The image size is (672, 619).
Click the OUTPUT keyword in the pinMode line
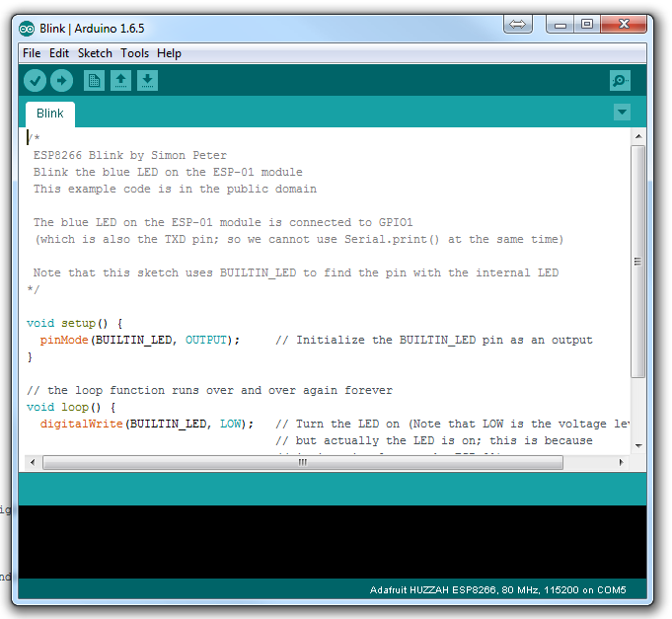tap(205, 340)
